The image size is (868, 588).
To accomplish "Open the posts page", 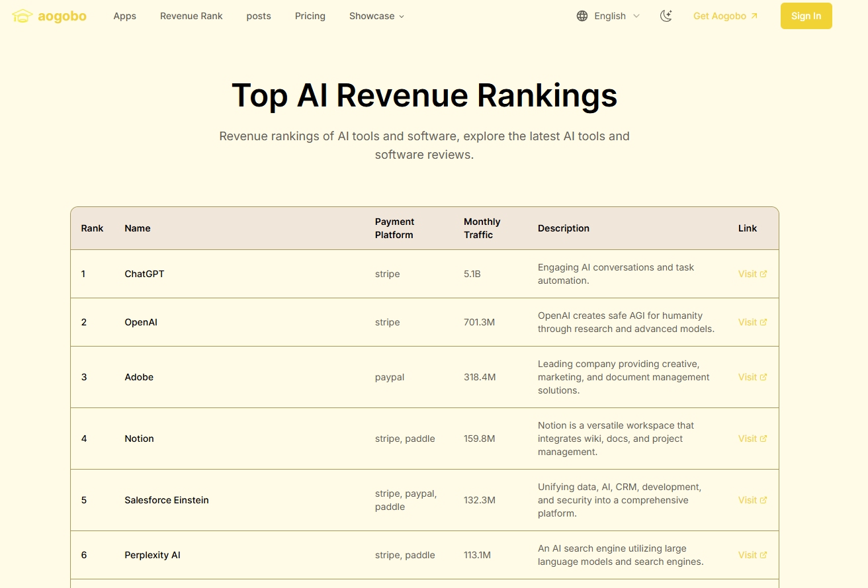I will point(259,16).
